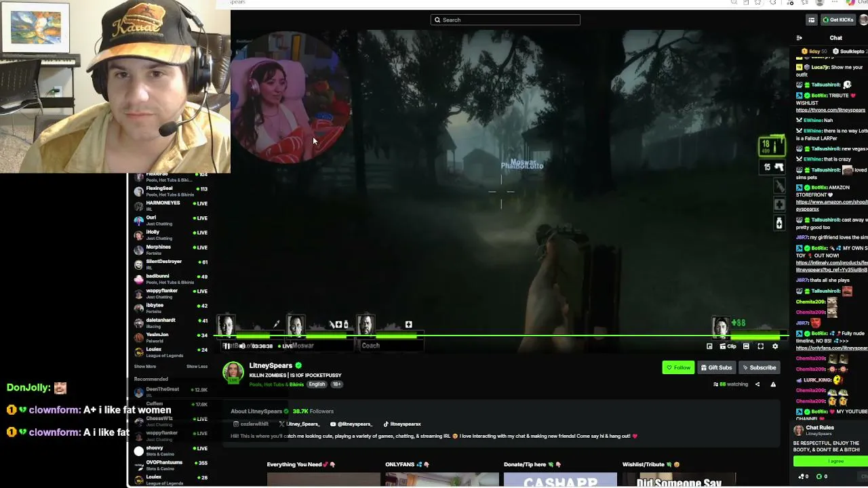Subscribe to LitneySpears
This screenshot has height=488, width=868.
pos(759,367)
